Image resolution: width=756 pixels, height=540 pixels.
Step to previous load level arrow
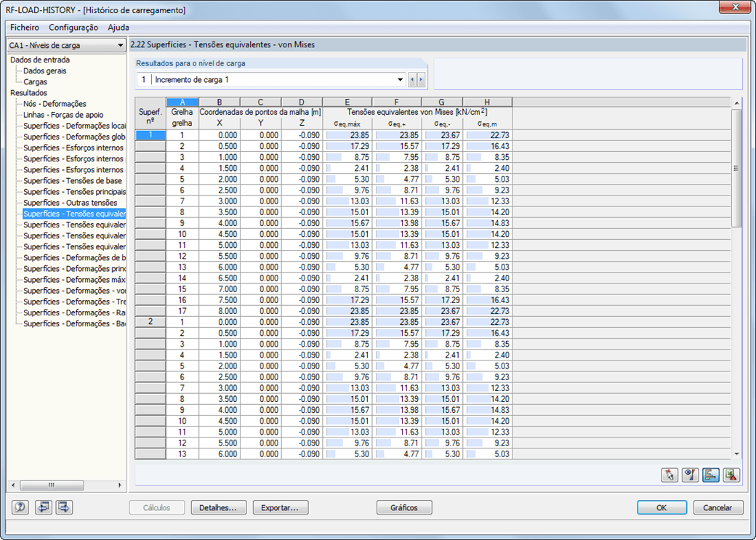coord(412,79)
